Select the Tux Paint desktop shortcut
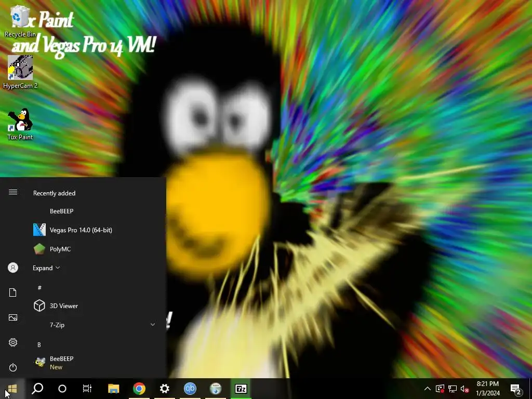Viewport: 532px width, 399px height. (x=20, y=124)
